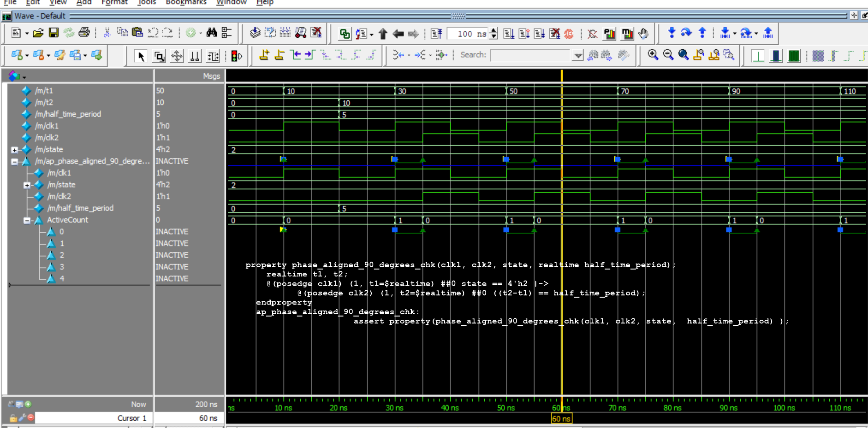Select the /m/half_time_period signal at top
This screenshot has height=428, width=868.
pos(68,114)
